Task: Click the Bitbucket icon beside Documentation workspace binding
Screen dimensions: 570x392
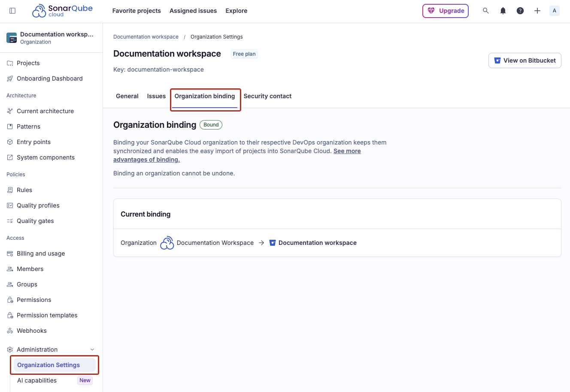Action: (x=272, y=243)
